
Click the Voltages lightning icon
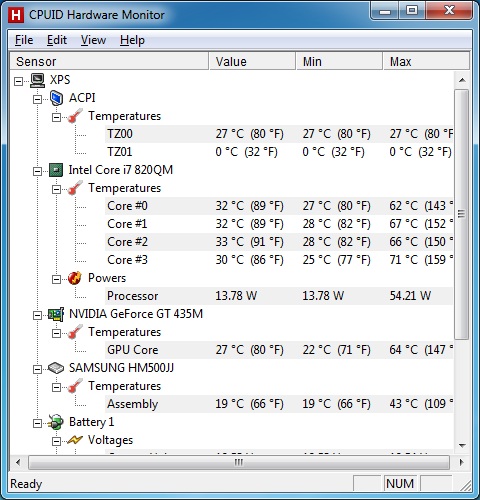pyautogui.click(x=75, y=440)
